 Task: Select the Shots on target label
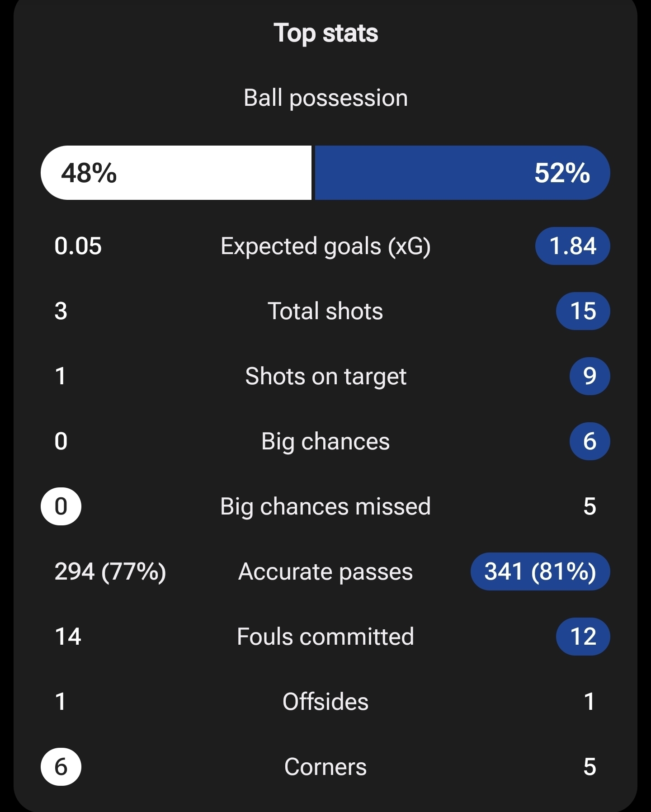[325, 377]
